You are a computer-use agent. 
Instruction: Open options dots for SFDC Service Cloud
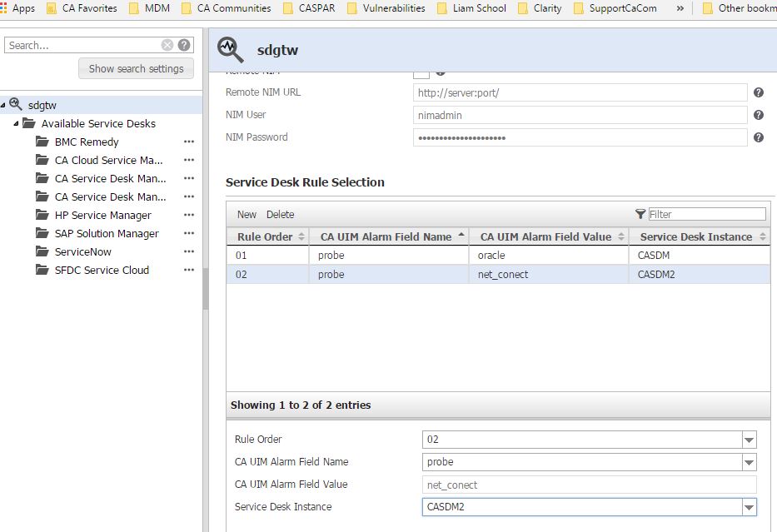pyautogui.click(x=189, y=270)
